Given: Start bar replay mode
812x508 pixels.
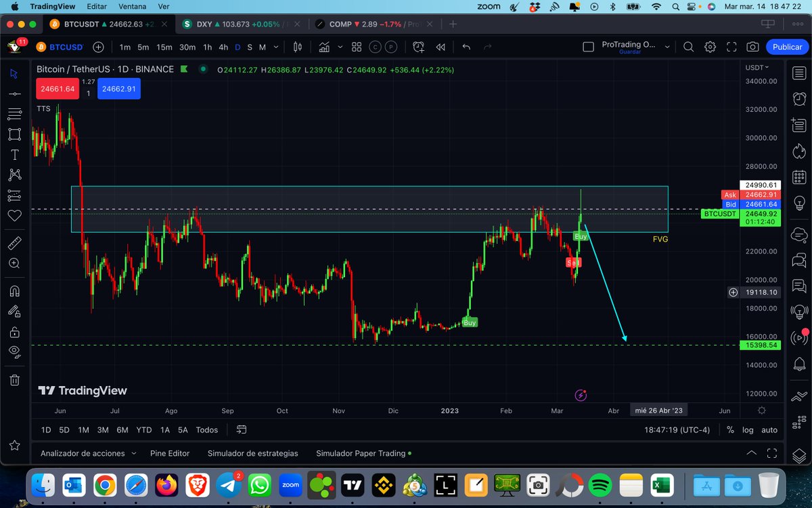Looking at the screenshot, I should (x=441, y=47).
